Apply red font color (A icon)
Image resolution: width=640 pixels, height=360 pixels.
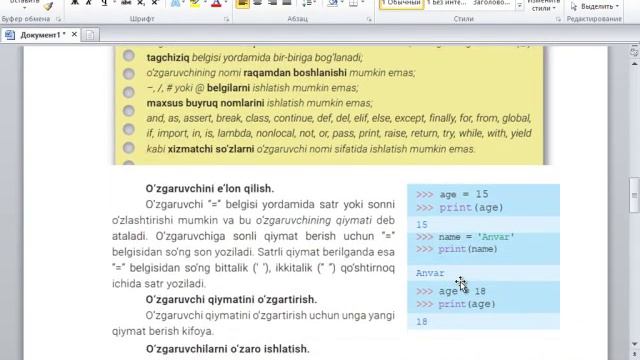coord(216,3)
